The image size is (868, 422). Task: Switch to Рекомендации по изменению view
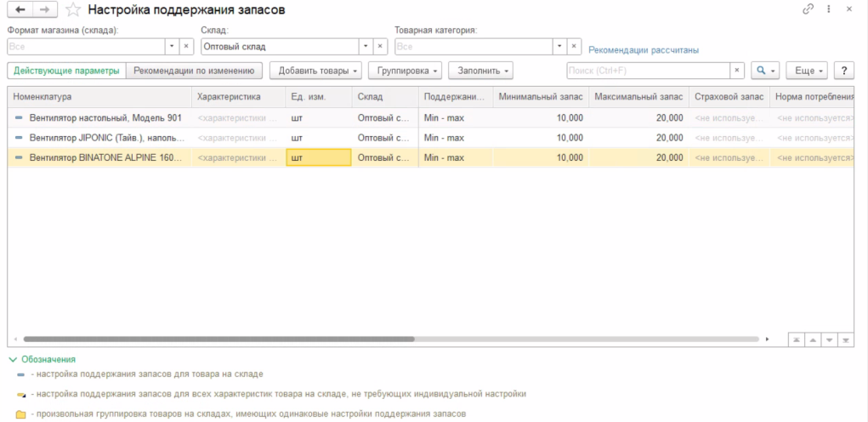click(x=194, y=71)
